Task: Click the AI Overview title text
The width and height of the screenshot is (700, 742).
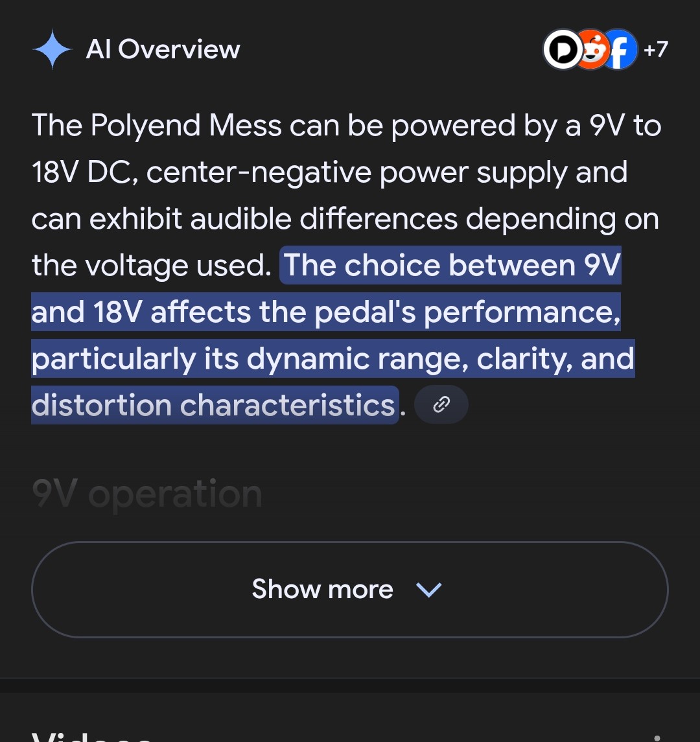Action: [x=163, y=49]
